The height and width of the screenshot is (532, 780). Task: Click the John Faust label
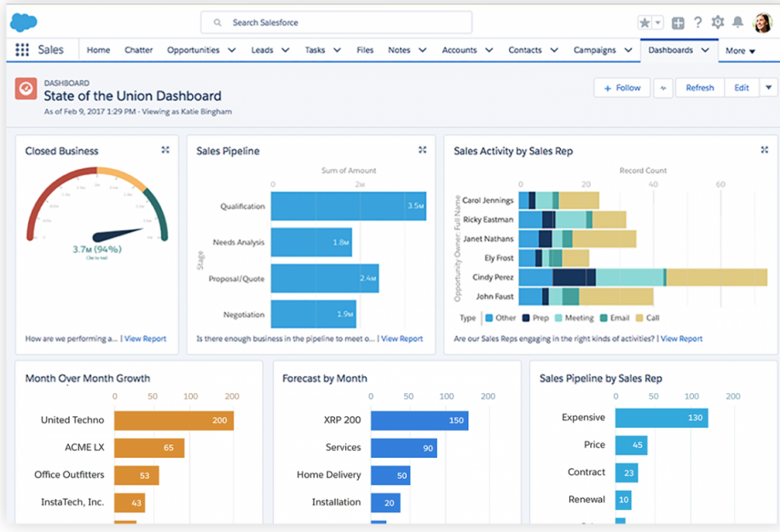[x=494, y=297]
